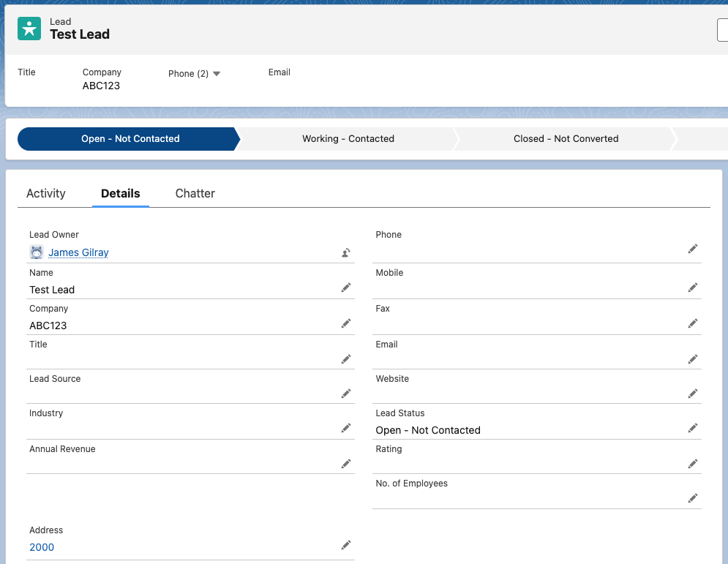This screenshot has height=564, width=728.
Task: Edit Lead Source using its pencil icon
Action: tap(346, 394)
